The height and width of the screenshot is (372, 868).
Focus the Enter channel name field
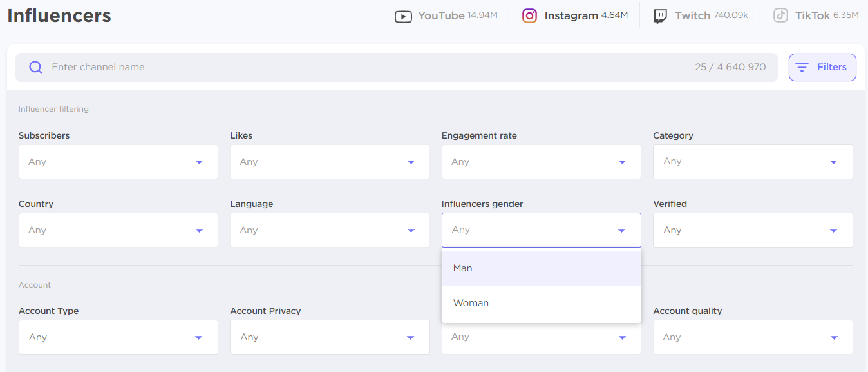[361, 67]
